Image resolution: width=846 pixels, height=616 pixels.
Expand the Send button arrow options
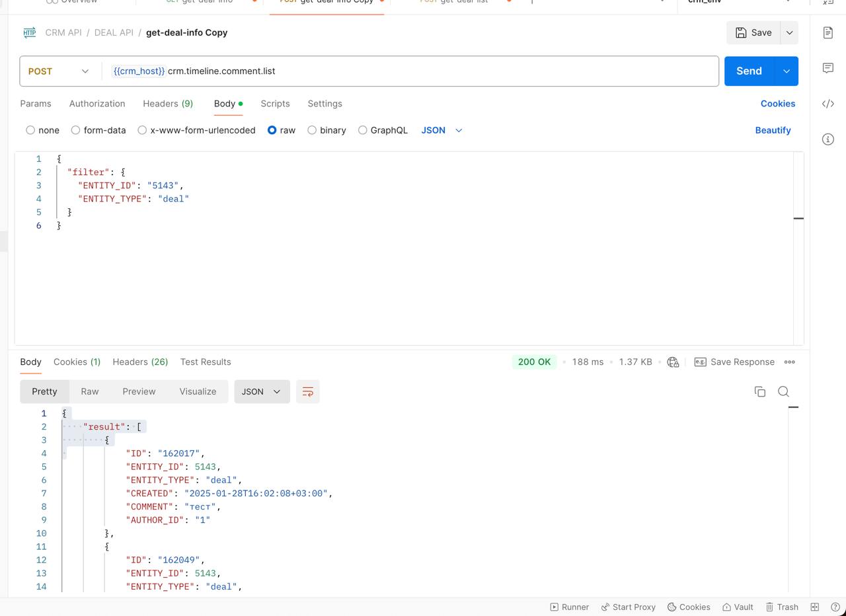786,71
